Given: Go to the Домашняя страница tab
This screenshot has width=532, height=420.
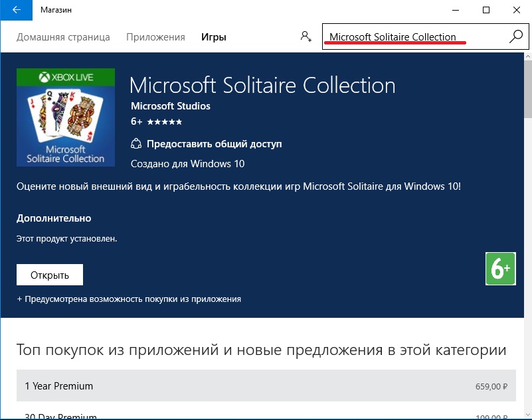Looking at the screenshot, I should pyautogui.click(x=63, y=37).
